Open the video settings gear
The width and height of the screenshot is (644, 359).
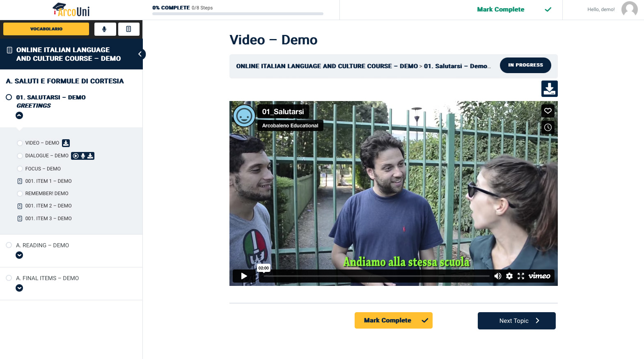coord(509,276)
